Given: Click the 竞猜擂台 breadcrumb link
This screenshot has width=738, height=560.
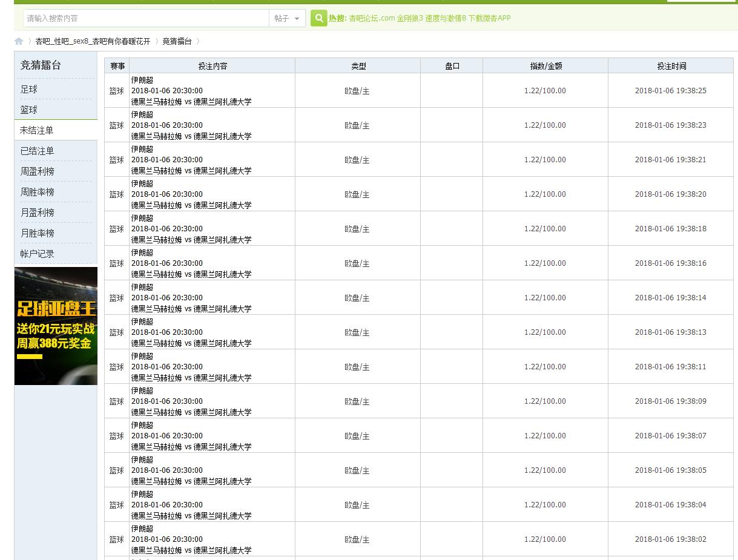Looking at the screenshot, I should pos(177,41).
